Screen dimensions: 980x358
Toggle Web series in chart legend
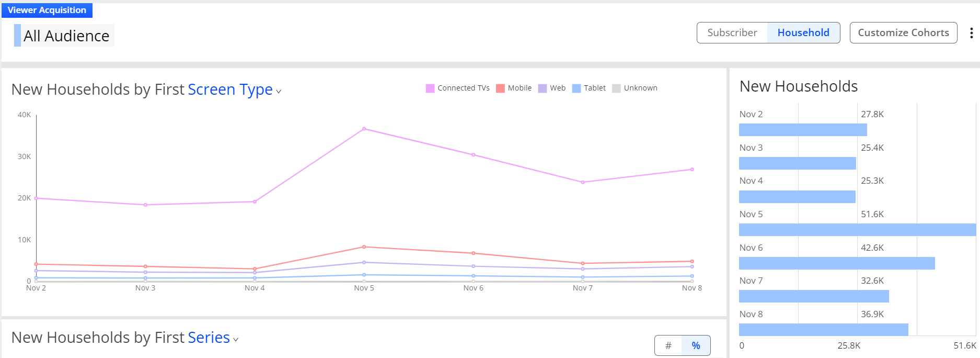[552, 88]
